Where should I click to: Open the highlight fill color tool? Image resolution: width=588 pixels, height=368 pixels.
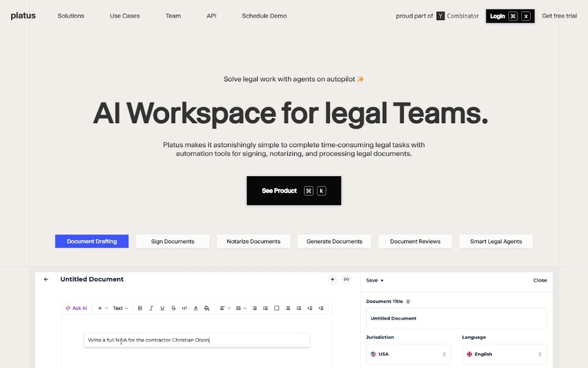click(x=207, y=308)
